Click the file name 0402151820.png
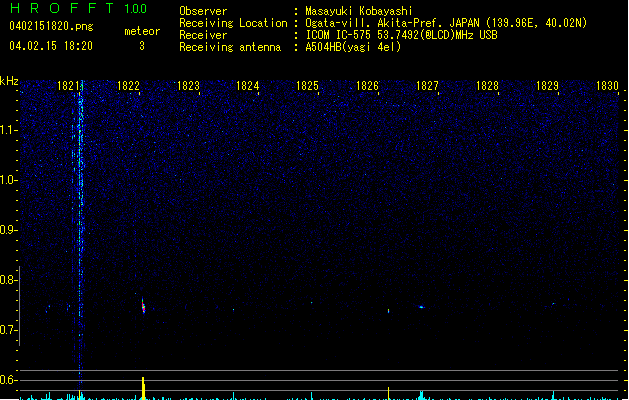Screen dimensions: 629x400 point(51,26)
